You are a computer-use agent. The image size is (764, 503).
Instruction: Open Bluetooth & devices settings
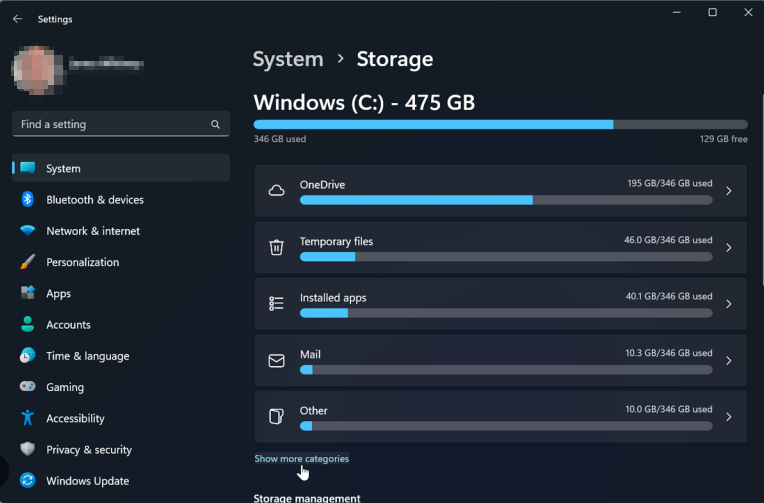121,199
